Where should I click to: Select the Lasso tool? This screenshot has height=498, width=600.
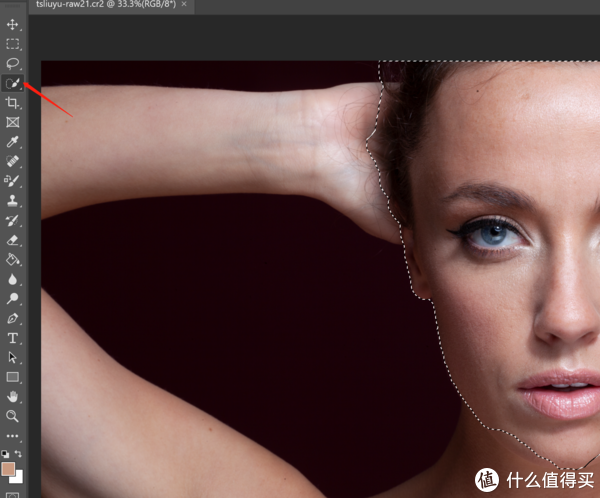(x=12, y=64)
